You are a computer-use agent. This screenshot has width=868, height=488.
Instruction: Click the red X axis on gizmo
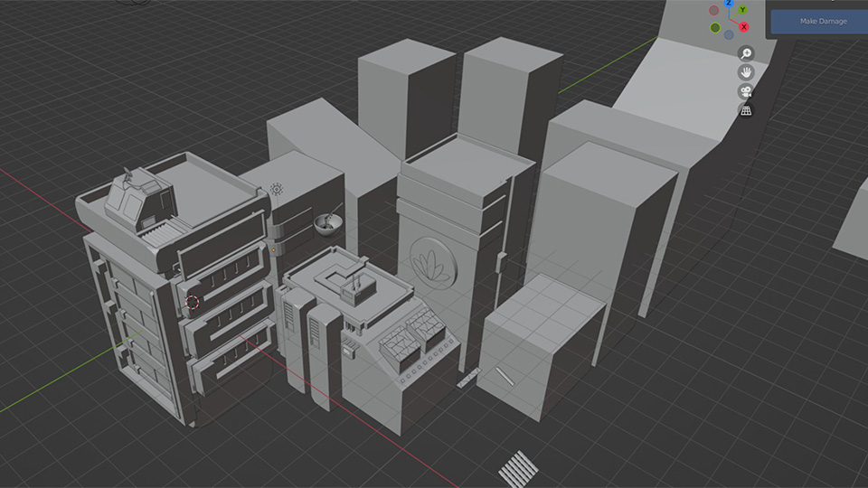point(744,27)
